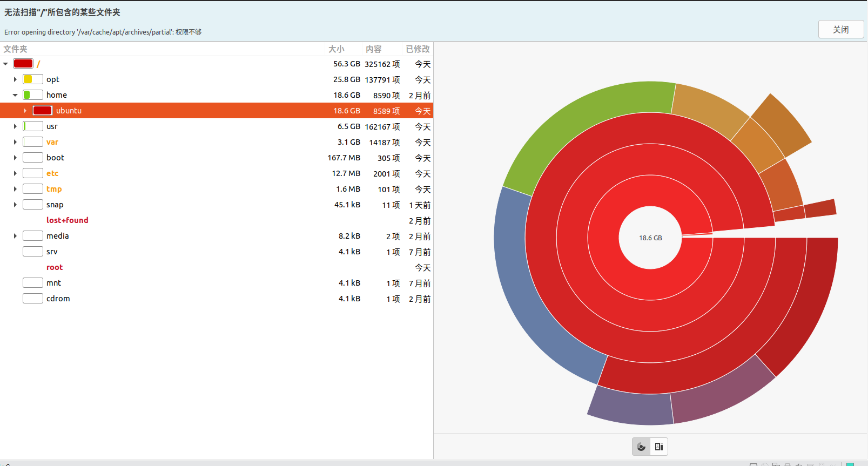Screen dimensions: 868x466
Task: Click the 14187 项 contents value
Action: click(385, 142)
